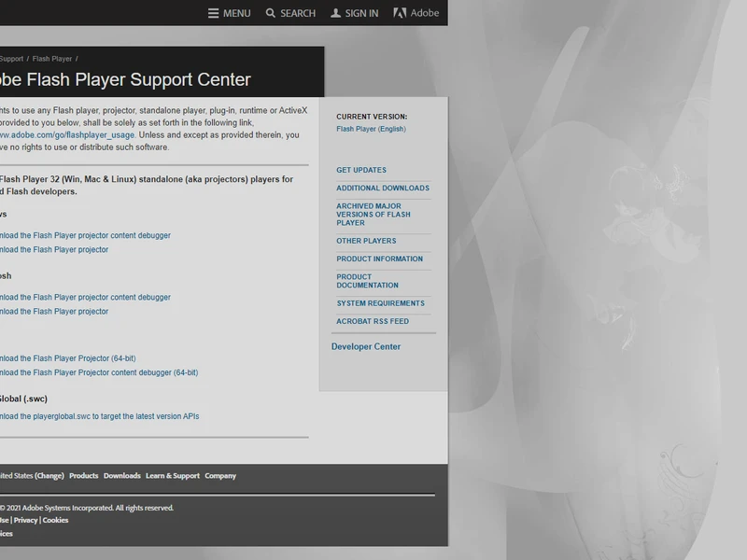Open the Cookies footer link

point(55,520)
